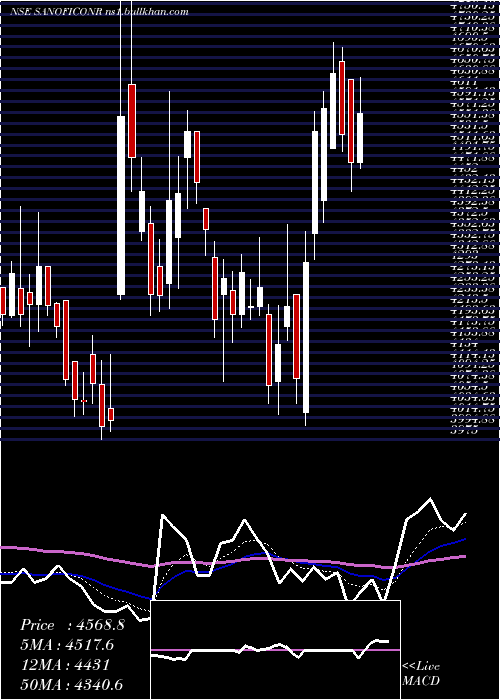Select the Price : 4568.8 readout
This screenshot has width=500, height=700.
pyautogui.click(x=72, y=625)
